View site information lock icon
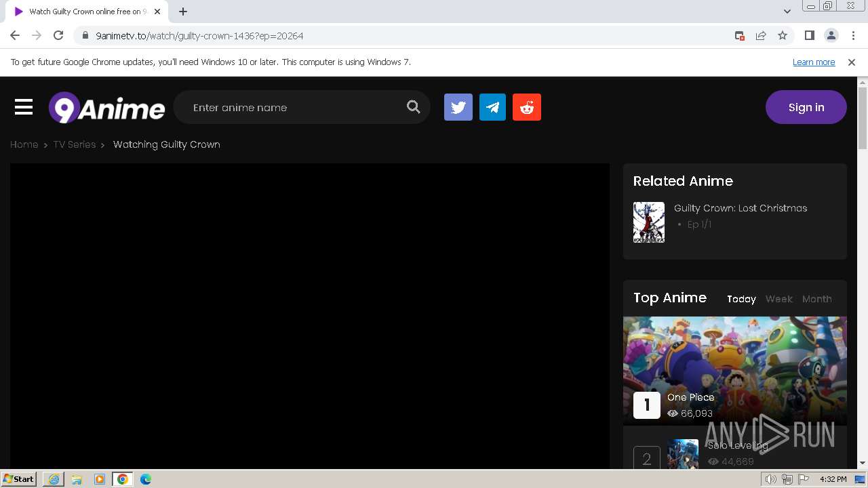The height and width of the screenshot is (488, 868). coord(85,36)
